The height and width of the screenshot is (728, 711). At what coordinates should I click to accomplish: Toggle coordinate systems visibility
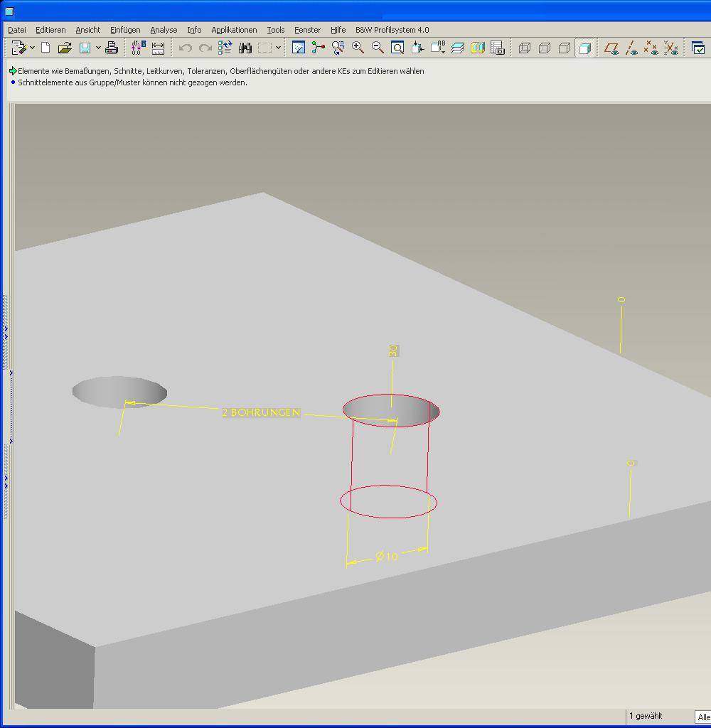(x=670, y=48)
